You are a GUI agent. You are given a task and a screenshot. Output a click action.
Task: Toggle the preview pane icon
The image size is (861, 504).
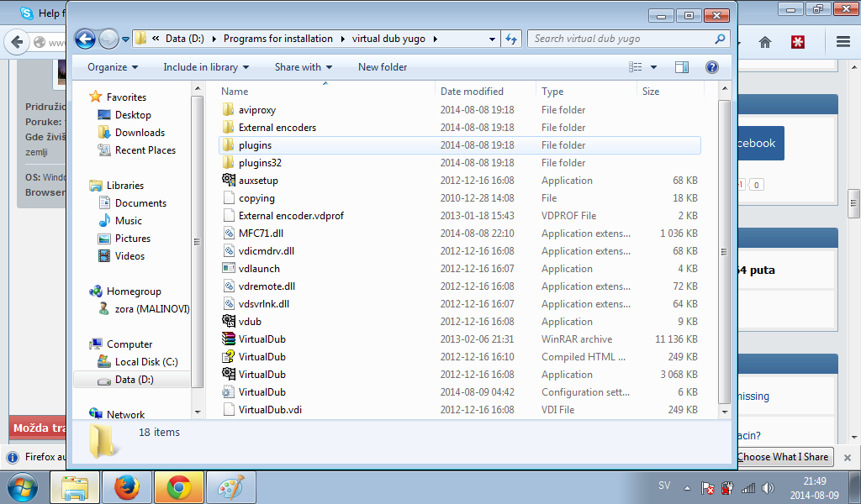pos(682,67)
